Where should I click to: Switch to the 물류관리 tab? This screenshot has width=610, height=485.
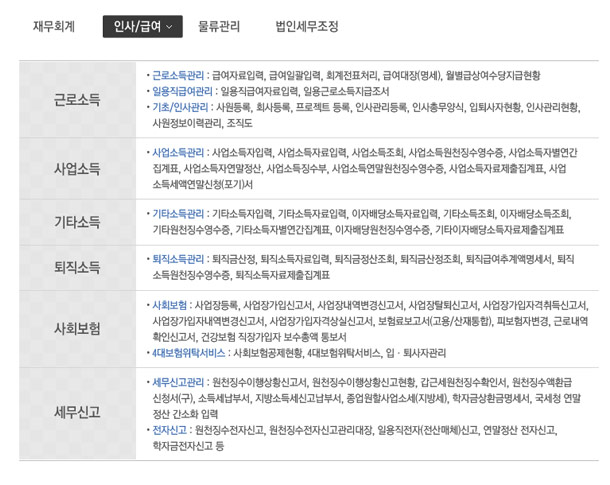(219, 26)
